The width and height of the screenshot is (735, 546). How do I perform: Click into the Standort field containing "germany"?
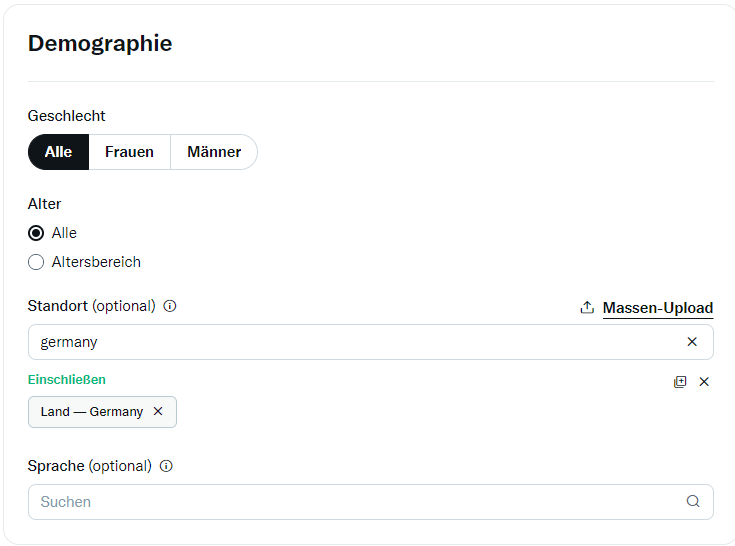(350, 342)
